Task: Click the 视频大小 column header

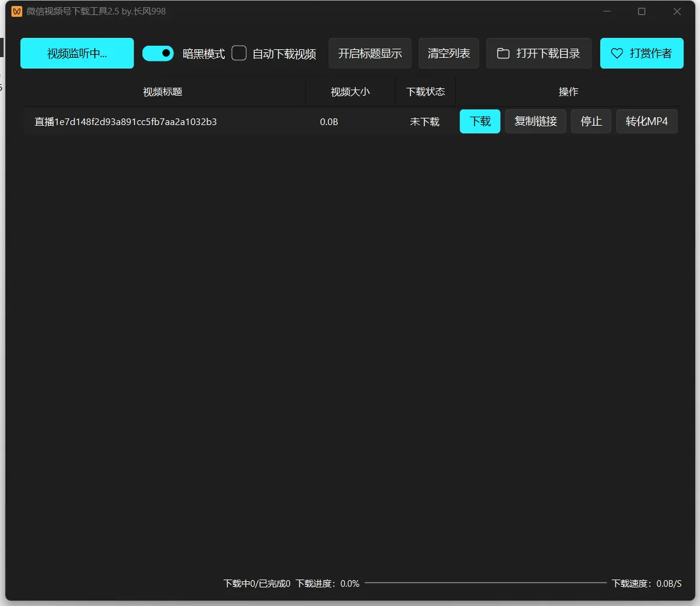Action: coord(350,92)
